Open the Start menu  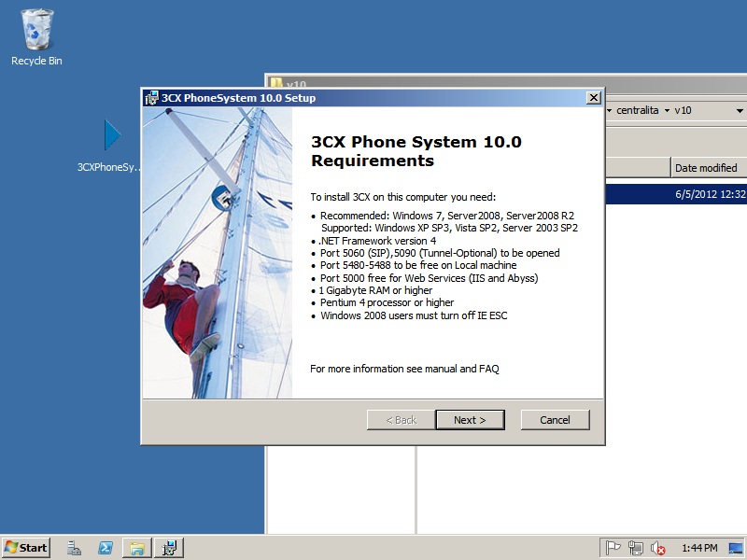26,548
